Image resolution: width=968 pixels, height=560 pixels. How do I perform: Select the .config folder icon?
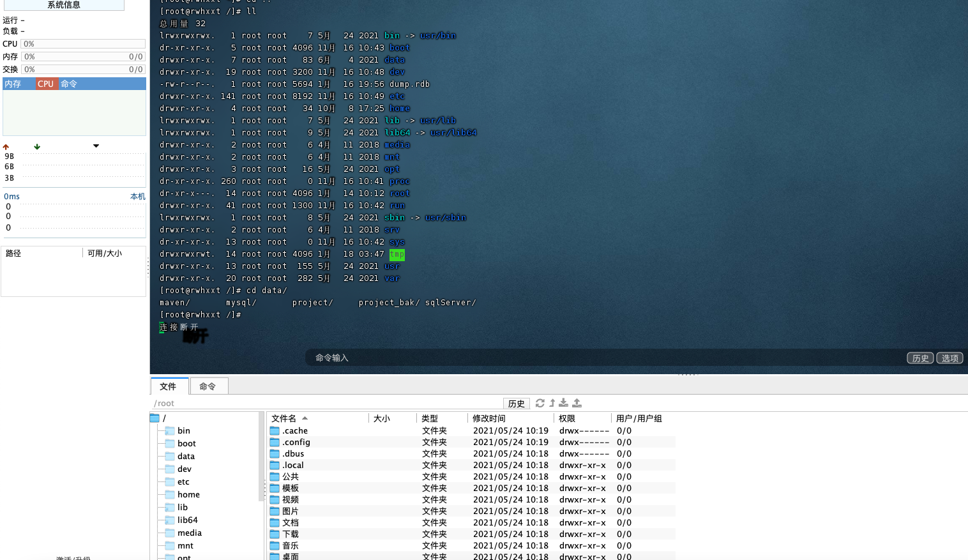[275, 443]
